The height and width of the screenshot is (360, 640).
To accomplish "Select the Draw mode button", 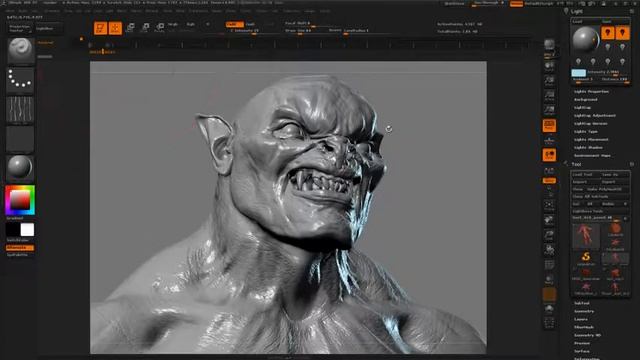I will point(115,28).
